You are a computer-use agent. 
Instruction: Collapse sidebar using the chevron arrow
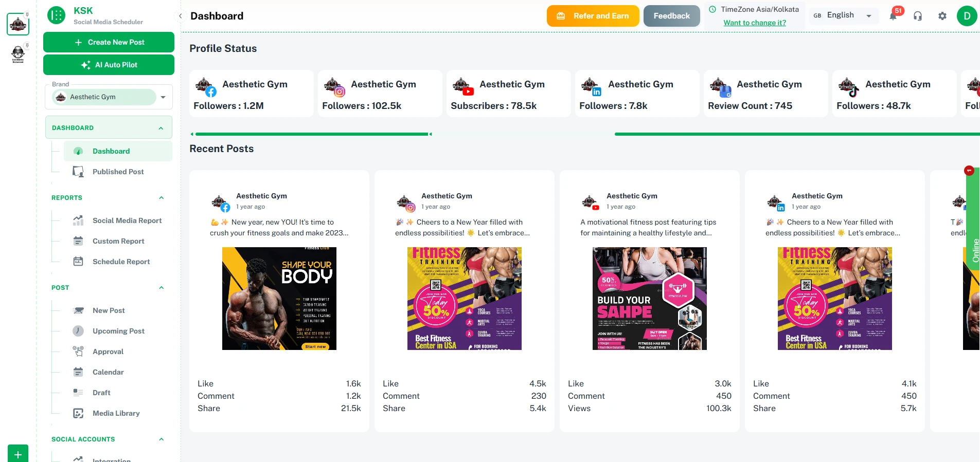(x=181, y=16)
